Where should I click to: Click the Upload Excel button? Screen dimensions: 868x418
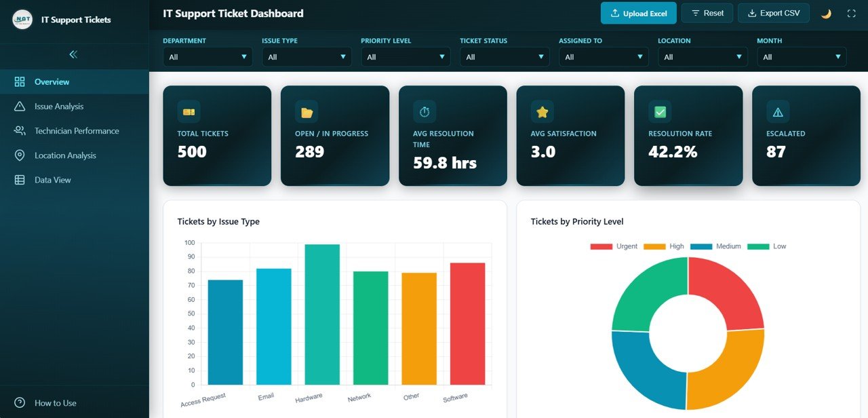tap(638, 13)
